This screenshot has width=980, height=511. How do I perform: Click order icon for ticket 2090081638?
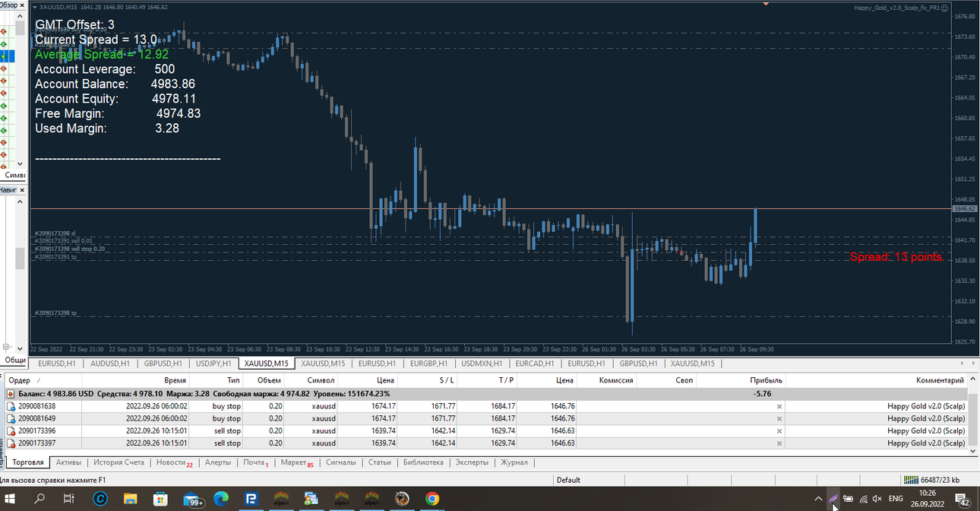(11, 406)
